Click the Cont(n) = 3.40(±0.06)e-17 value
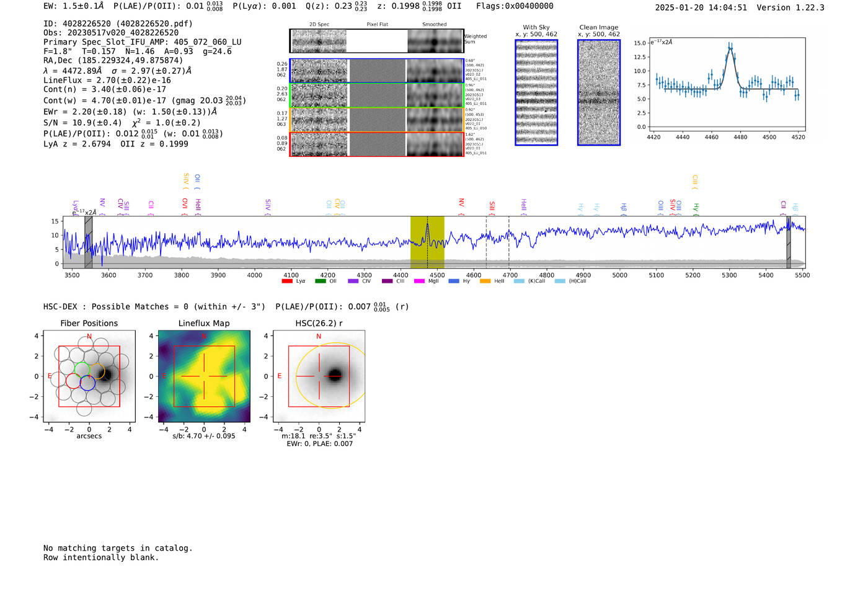This screenshot has height=591, width=868. 105,89
